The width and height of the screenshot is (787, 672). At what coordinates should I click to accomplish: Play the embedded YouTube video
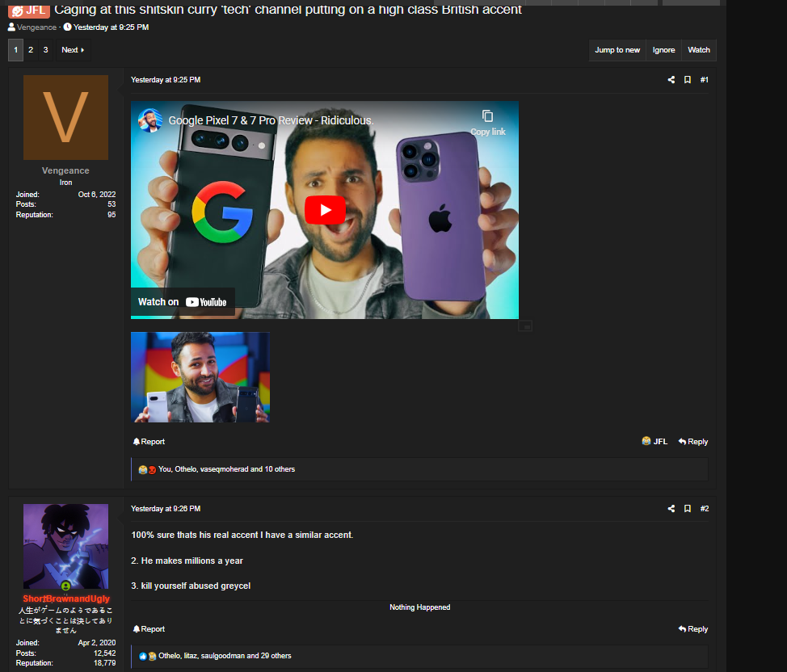tap(325, 210)
